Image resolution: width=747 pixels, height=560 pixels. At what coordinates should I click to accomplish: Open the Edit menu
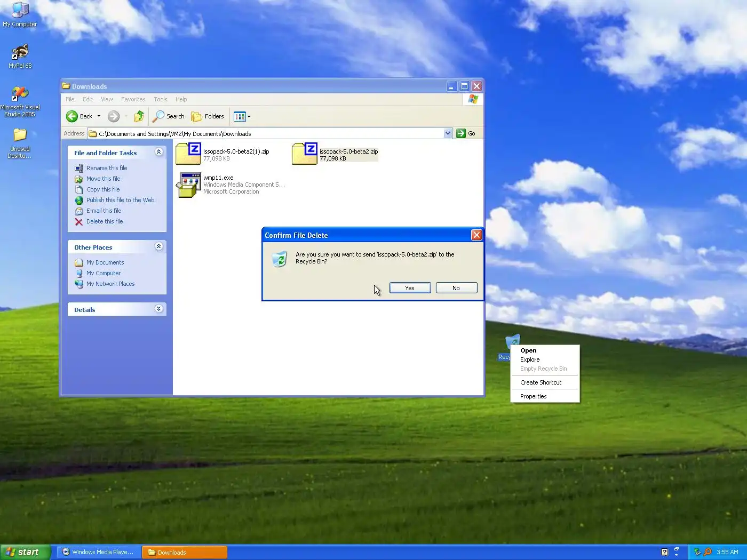point(88,99)
